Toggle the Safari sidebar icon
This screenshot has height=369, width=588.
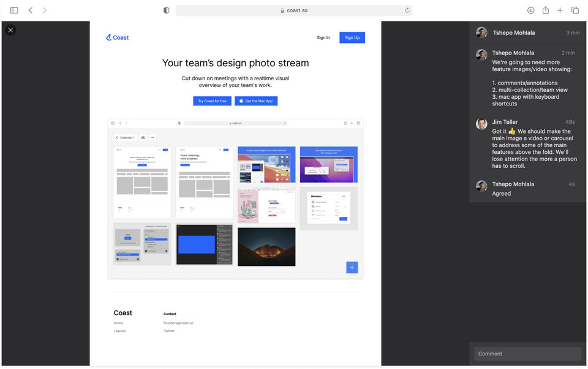tap(14, 10)
